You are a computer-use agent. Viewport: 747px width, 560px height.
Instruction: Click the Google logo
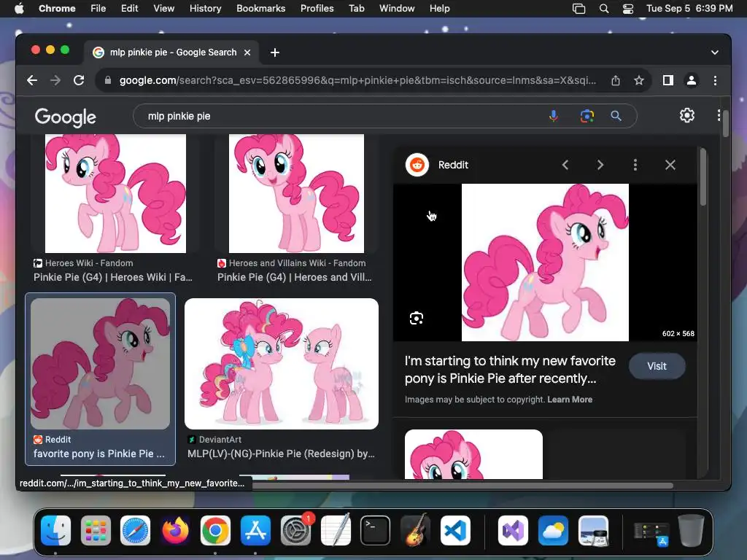[66, 117]
